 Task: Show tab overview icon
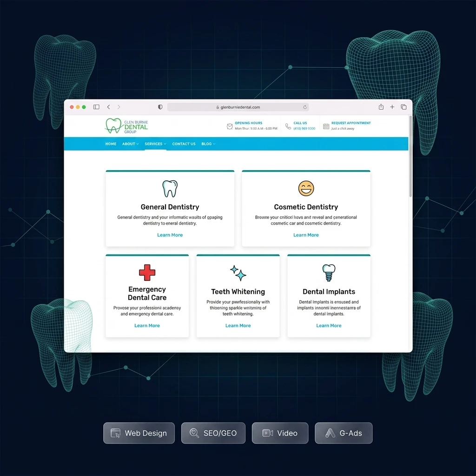coord(403,107)
